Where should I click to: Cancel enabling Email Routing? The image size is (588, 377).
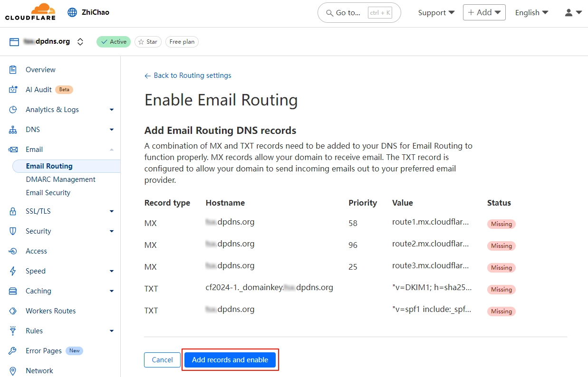(x=162, y=360)
